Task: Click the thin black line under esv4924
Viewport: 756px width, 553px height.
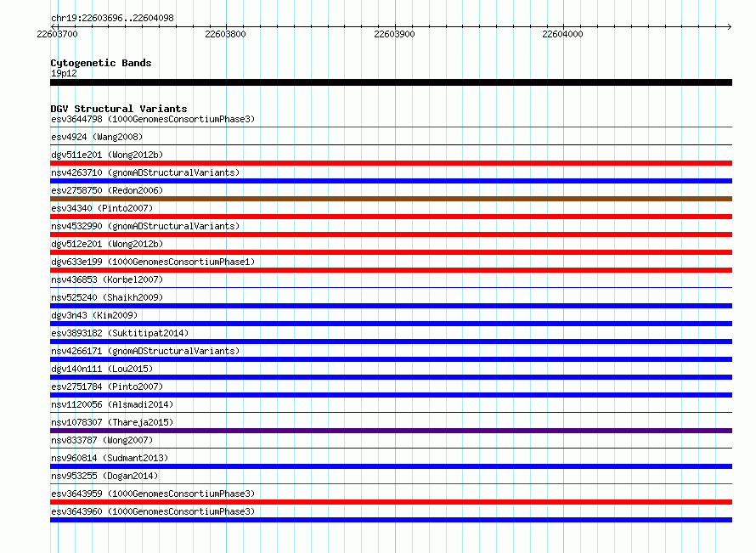Action: [x=391, y=145]
